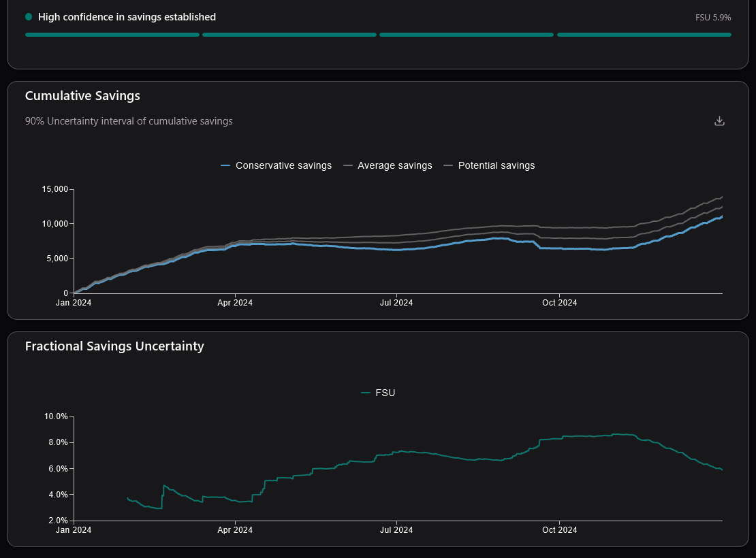Click 'Oct 2024' label on Cumulative Savings chart
Screen dimensions: 756x558
(559, 303)
